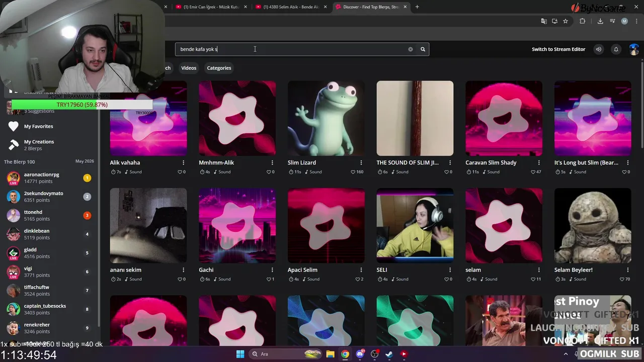Open options menu for ananı sekim
644x362 pixels.
click(183, 269)
